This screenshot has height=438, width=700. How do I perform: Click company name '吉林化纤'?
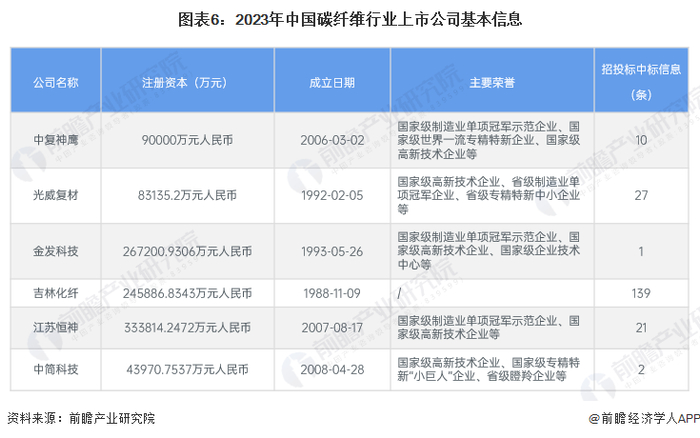(x=56, y=293)
